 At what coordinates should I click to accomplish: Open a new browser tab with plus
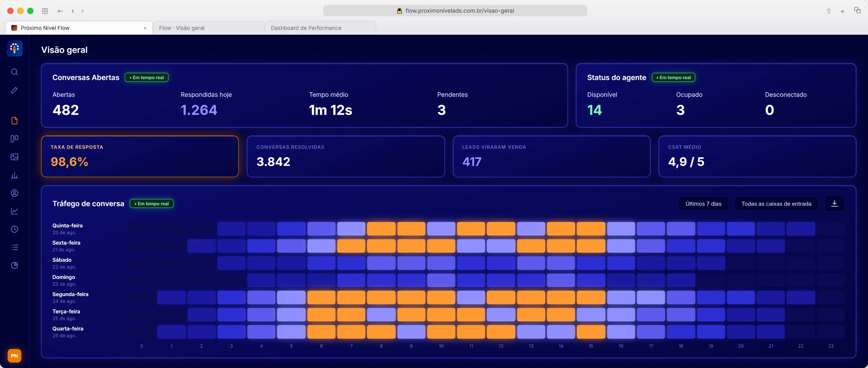[x=842, y=11]
